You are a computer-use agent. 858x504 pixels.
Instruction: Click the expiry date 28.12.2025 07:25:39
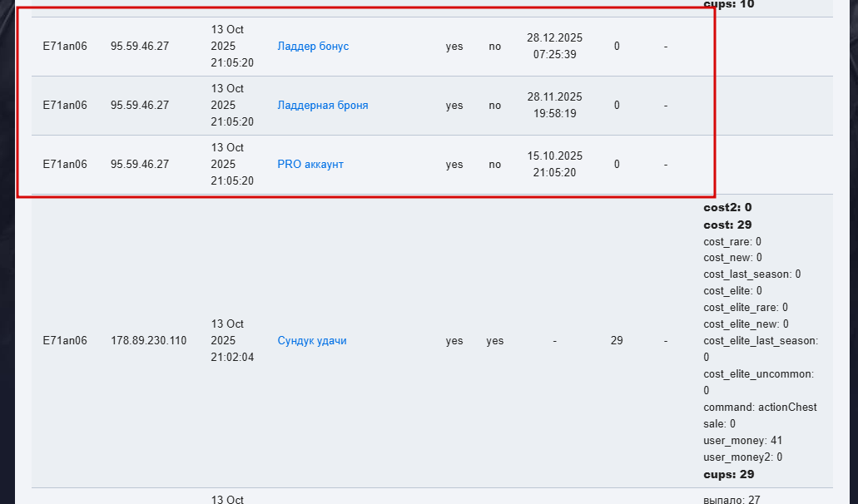coord(554,47)
